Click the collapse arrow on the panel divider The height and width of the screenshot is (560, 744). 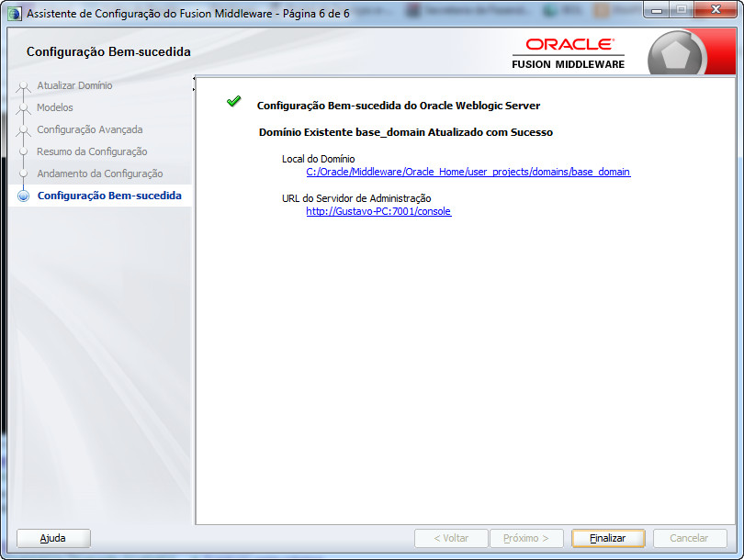(x=194, y=79)
